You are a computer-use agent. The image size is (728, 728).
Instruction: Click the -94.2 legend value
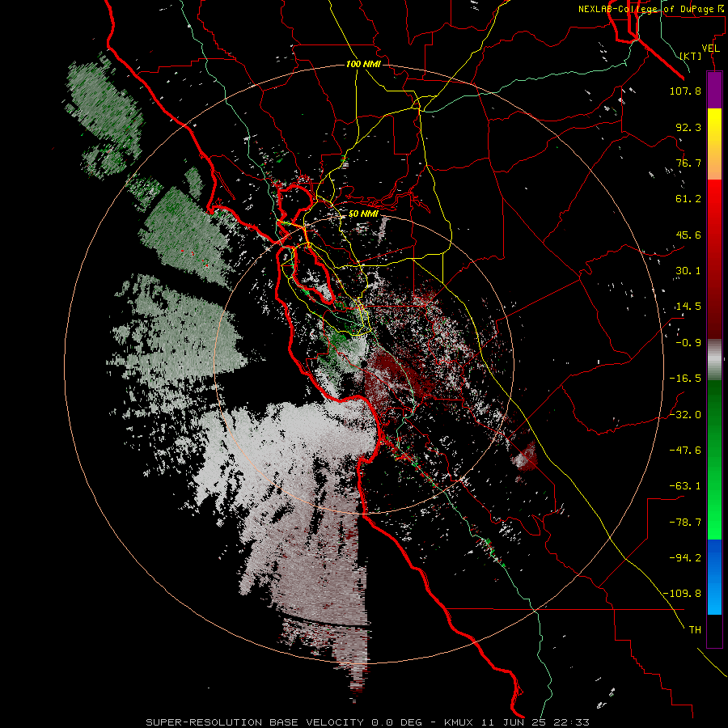point(685,558)
